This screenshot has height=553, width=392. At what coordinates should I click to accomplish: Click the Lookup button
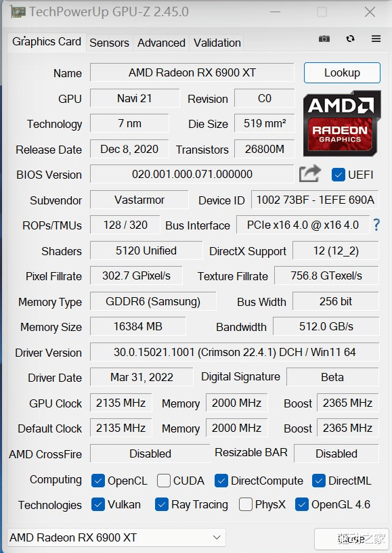[x=342, y=72]
